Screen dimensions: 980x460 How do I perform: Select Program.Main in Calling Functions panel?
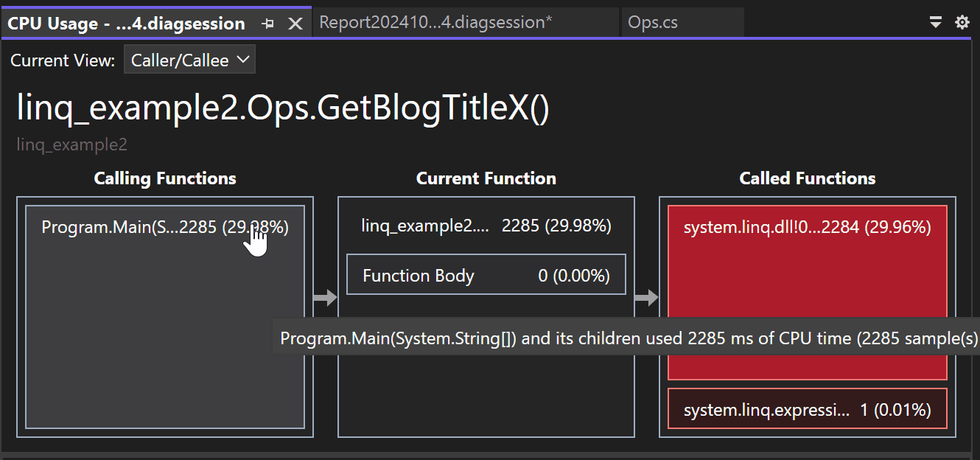click(x=165, y=227)
